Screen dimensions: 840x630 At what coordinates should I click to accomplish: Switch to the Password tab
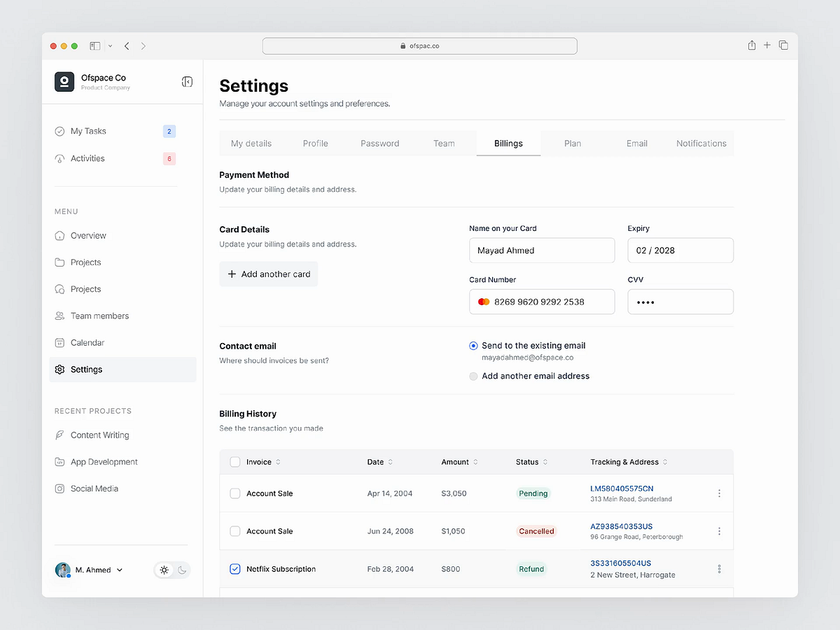(x=379, y=143)
